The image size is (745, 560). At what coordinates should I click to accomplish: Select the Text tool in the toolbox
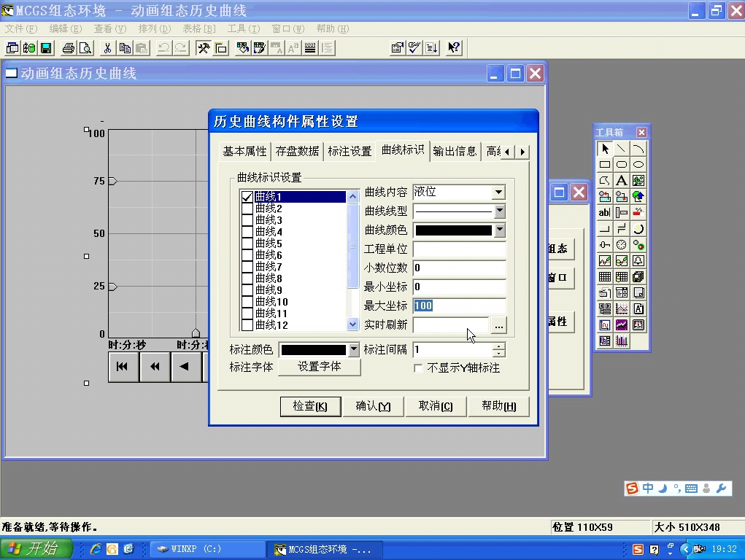click(x=622, y=180)
